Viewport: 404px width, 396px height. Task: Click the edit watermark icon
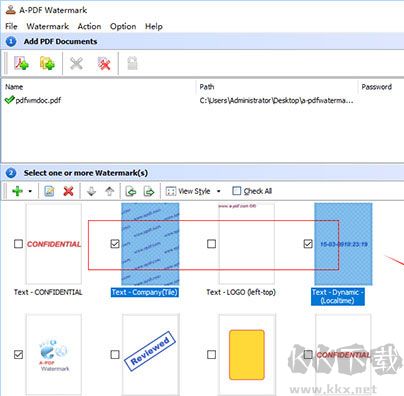coord(49,191)
